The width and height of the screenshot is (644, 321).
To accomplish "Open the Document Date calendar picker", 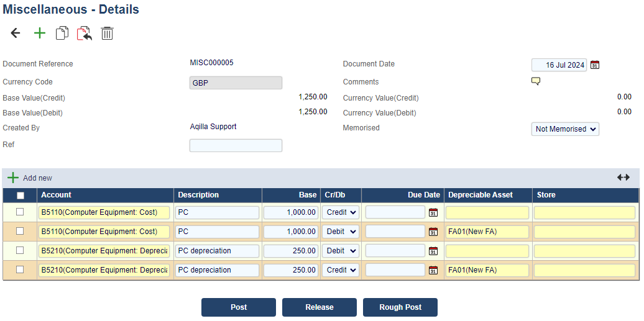I will [595, 65].
